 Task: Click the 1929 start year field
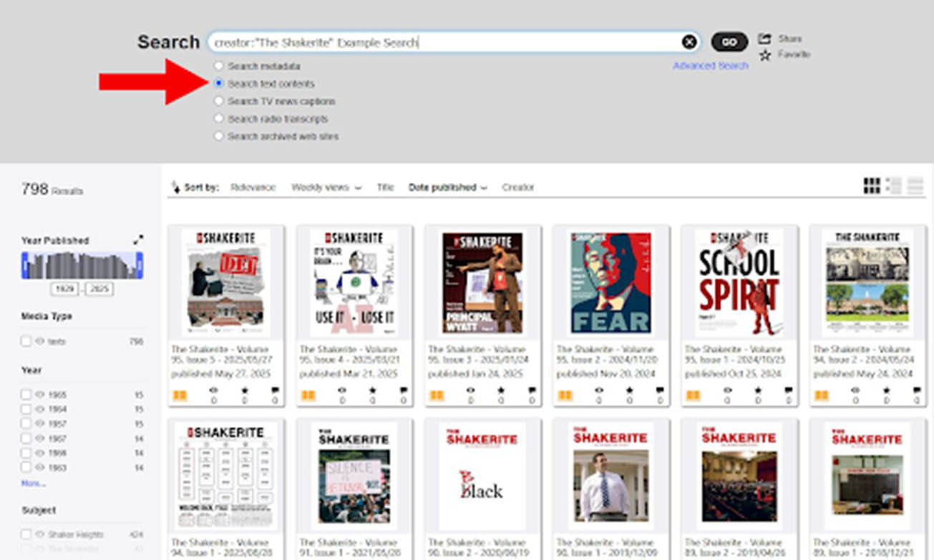64,289
